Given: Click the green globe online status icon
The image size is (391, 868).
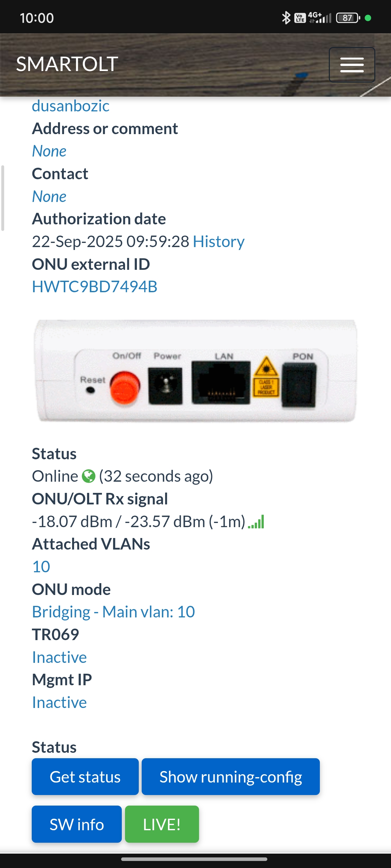Looking at the screenshot, I should point(89,476).
